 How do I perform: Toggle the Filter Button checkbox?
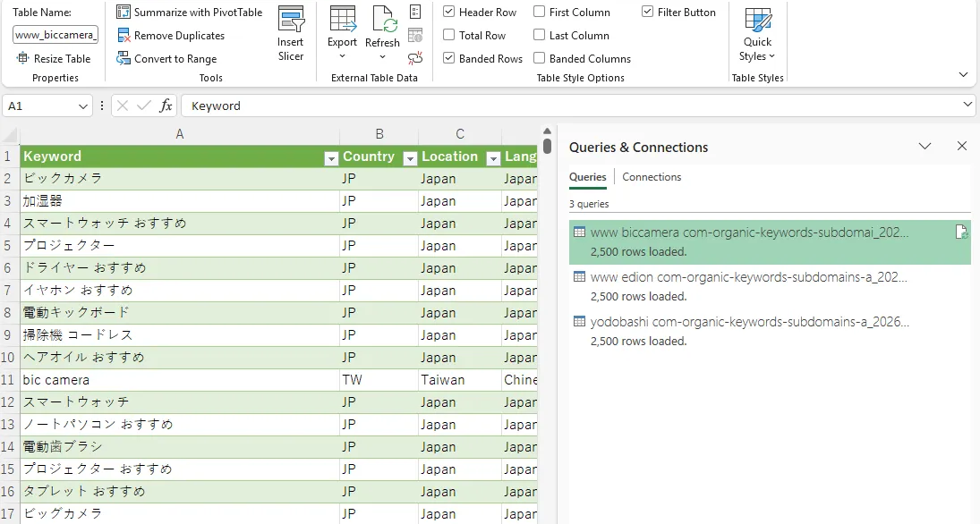[x=647, y=12]
